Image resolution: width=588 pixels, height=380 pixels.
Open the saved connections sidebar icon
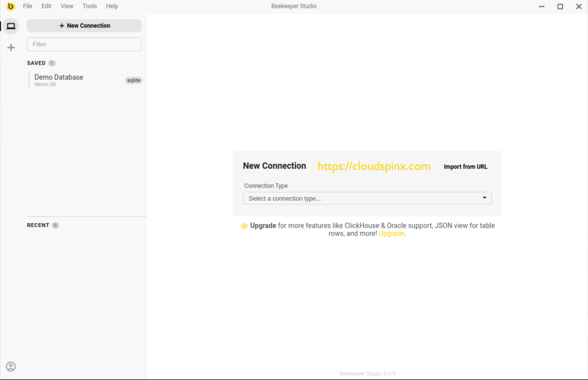point(11,26)
